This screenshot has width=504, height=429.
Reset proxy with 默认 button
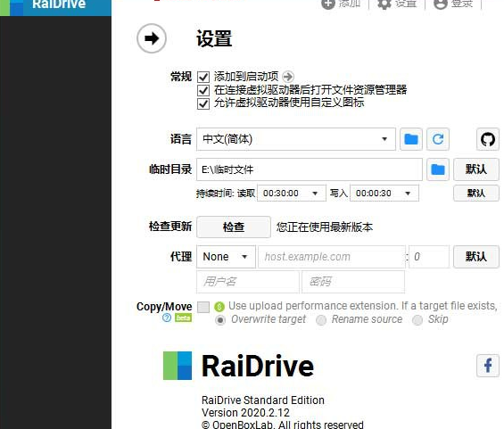(x=476, y=257)
